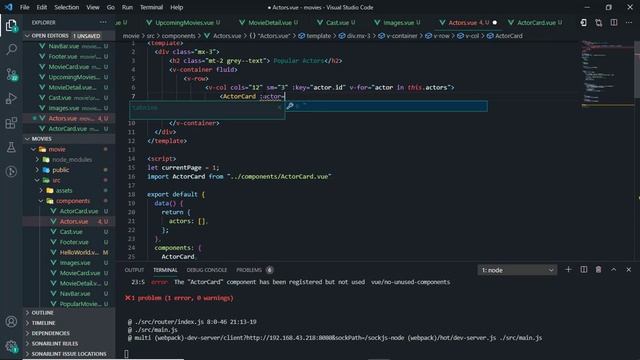
Task: Switch to the Problems panel tab
Action: click(x=249, y=270)
